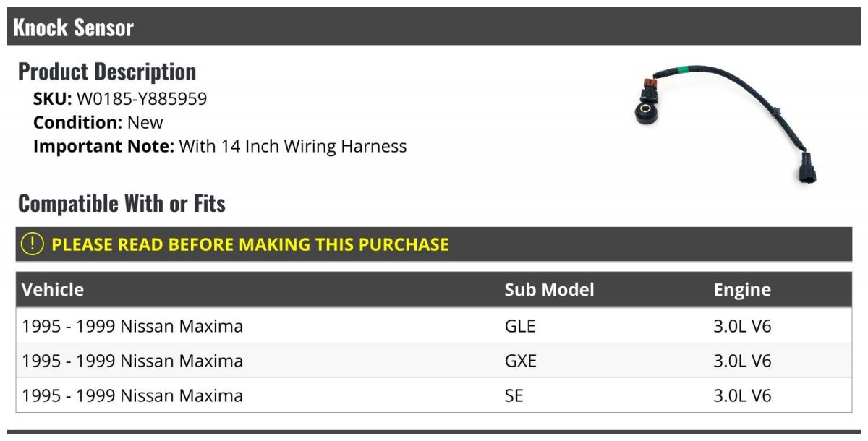Image resolution: width=868 pixels, height=441 pixels.
Task: Click the Vehicle column header
Action: click(53, 290)
